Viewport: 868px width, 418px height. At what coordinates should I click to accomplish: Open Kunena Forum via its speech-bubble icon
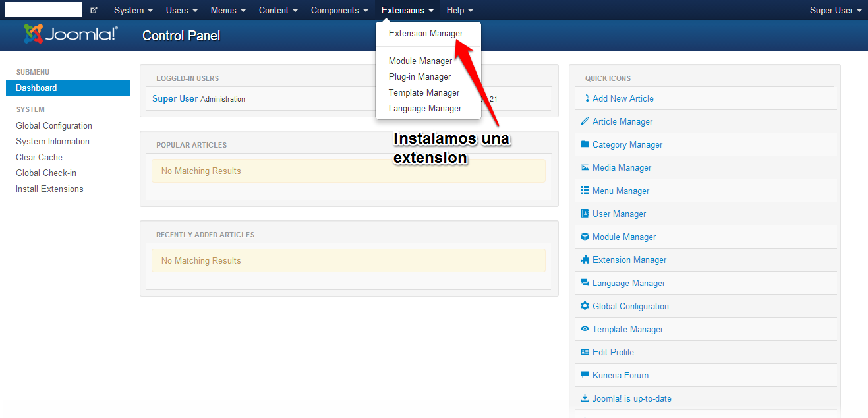[585, 375]
